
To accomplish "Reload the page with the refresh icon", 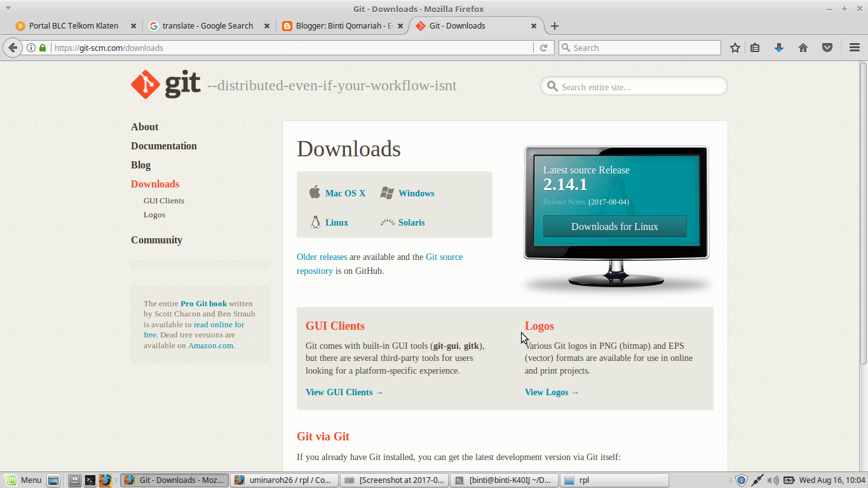I will (x=544, y=48).
